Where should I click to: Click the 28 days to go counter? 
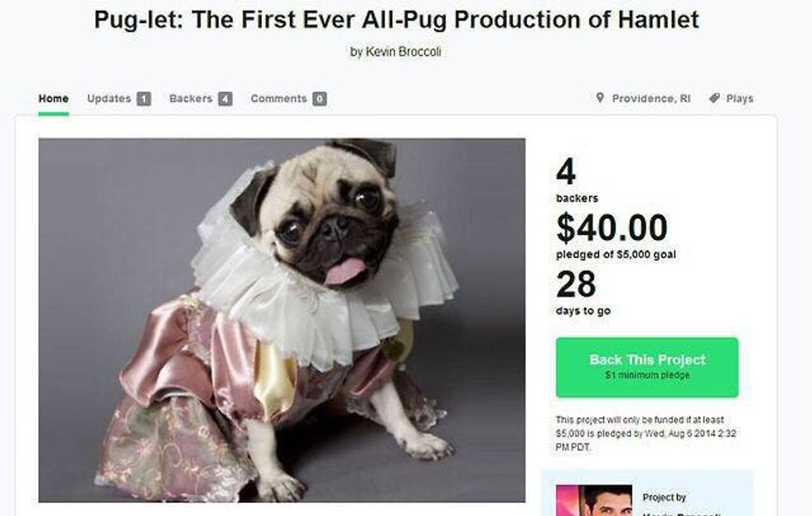[x=576, y=284]
